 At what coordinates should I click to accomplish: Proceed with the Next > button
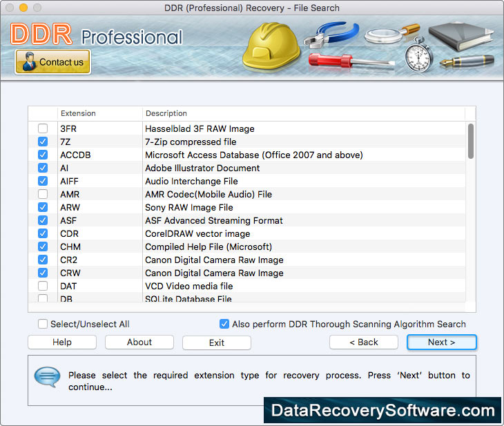[x=442, y=342]
